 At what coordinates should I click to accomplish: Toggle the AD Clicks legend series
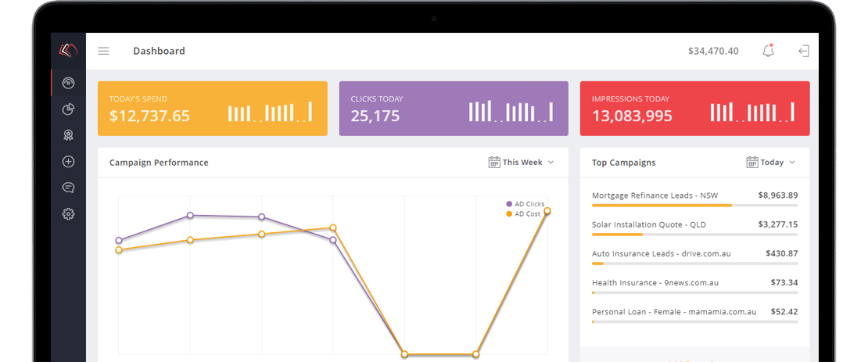pos(525,204)
